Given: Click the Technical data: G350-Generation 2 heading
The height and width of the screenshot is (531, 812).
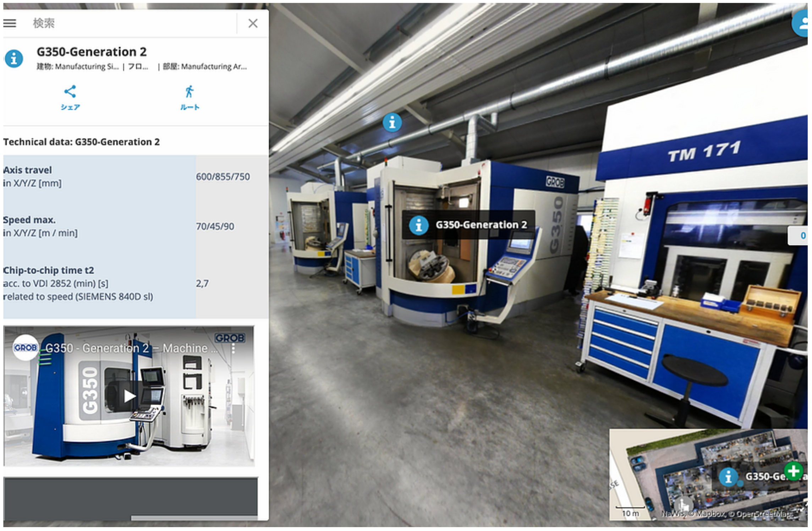Looking at the screenshot, I should [81, 142].
